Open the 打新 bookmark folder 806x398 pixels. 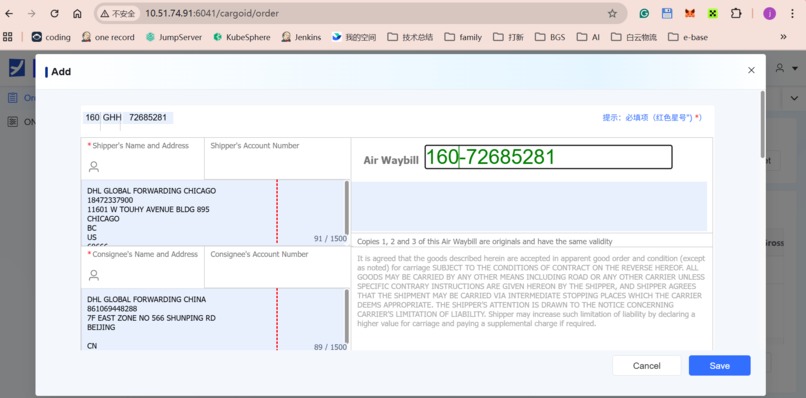508,37
